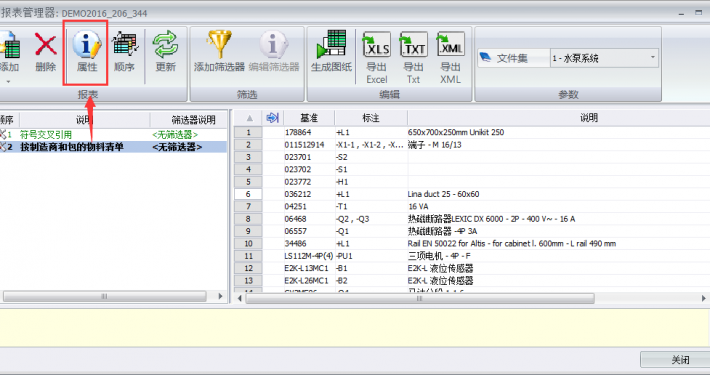710x375 pixels.
Task: Minimize the 报表管理器 window
Action: click(681, 14)
